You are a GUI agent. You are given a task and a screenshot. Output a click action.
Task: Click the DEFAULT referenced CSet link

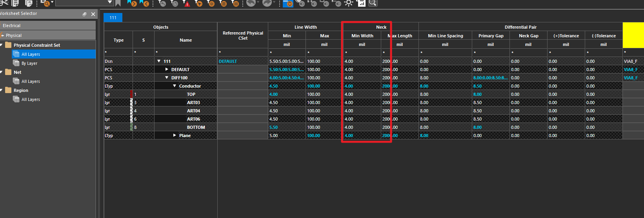(x=228, y=61)
